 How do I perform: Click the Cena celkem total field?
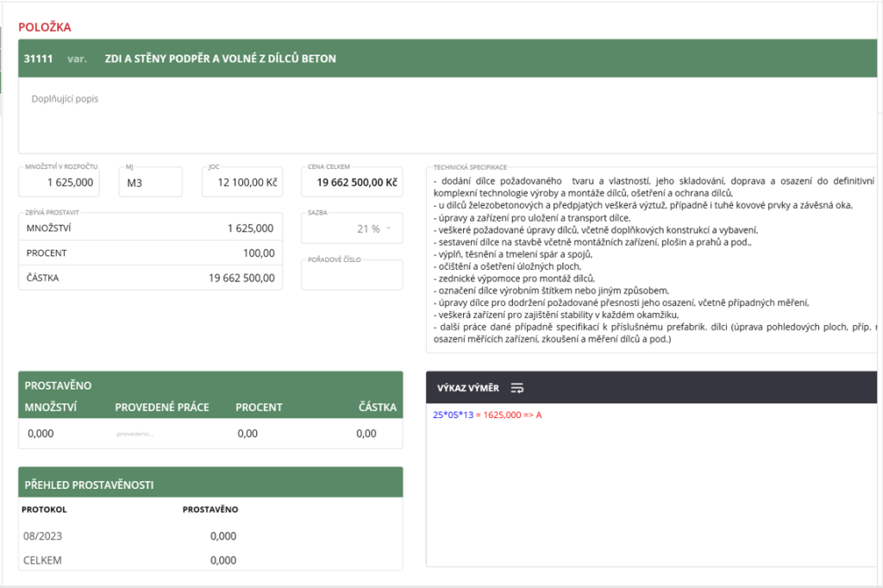352,183
